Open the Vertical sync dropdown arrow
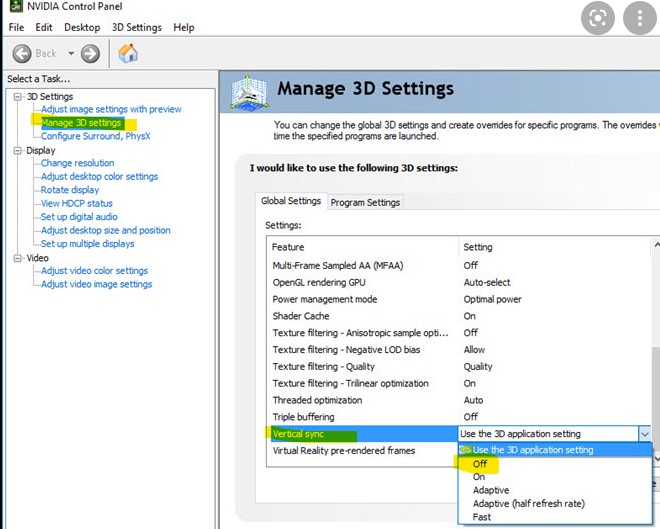 pyautogui.click(x=644, y=434)
